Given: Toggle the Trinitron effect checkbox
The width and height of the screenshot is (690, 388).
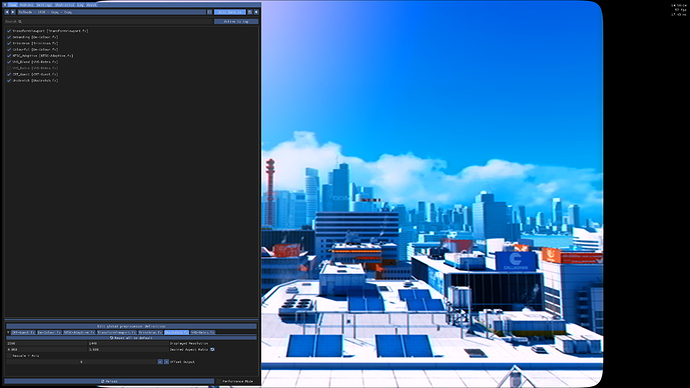Looking at the screenshot, I should [x=9, y=44].
